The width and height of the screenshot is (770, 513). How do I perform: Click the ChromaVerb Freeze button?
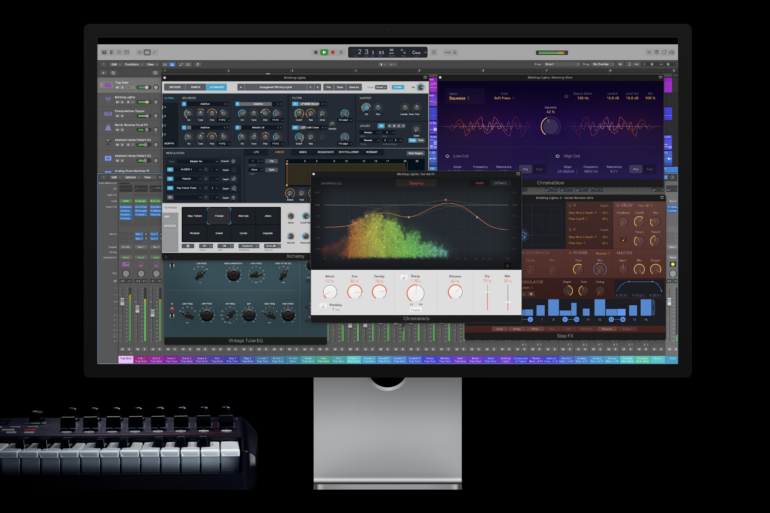(x=415, y=310)
